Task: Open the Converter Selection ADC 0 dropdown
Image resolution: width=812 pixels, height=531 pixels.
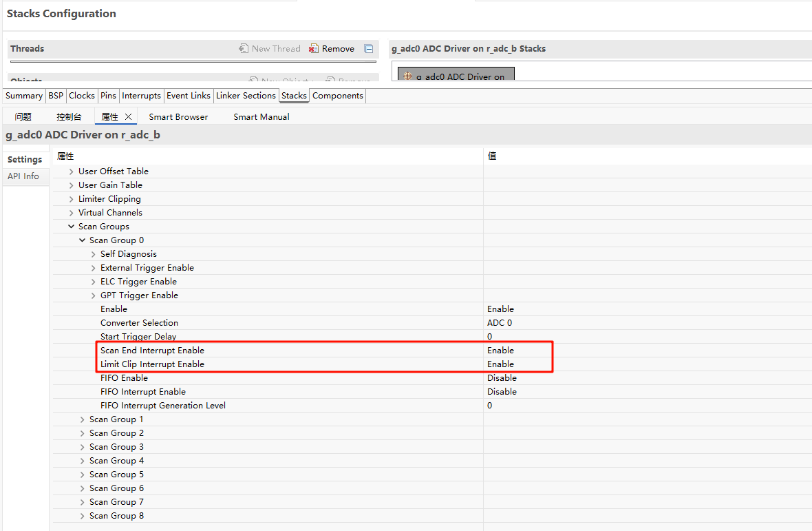Action: tap(500, 323)
